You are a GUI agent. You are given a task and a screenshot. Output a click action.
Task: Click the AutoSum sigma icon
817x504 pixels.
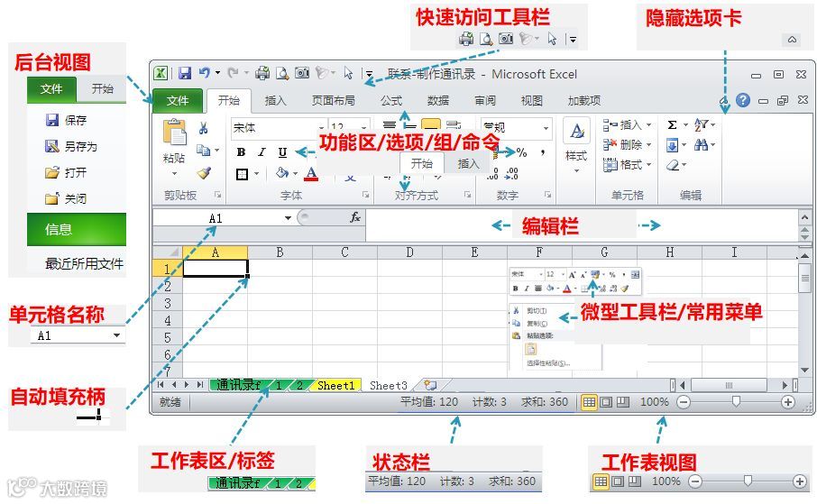(x=672, y=125)
